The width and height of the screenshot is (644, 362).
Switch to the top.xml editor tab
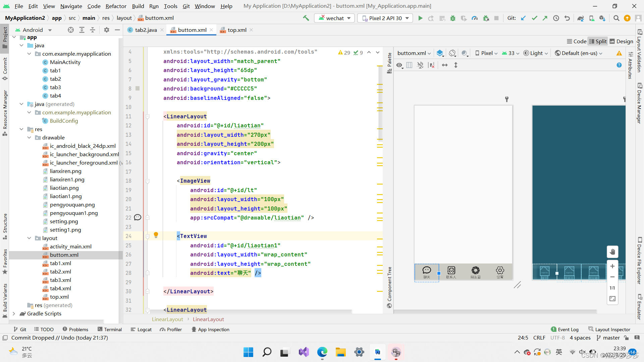point(236,30)
